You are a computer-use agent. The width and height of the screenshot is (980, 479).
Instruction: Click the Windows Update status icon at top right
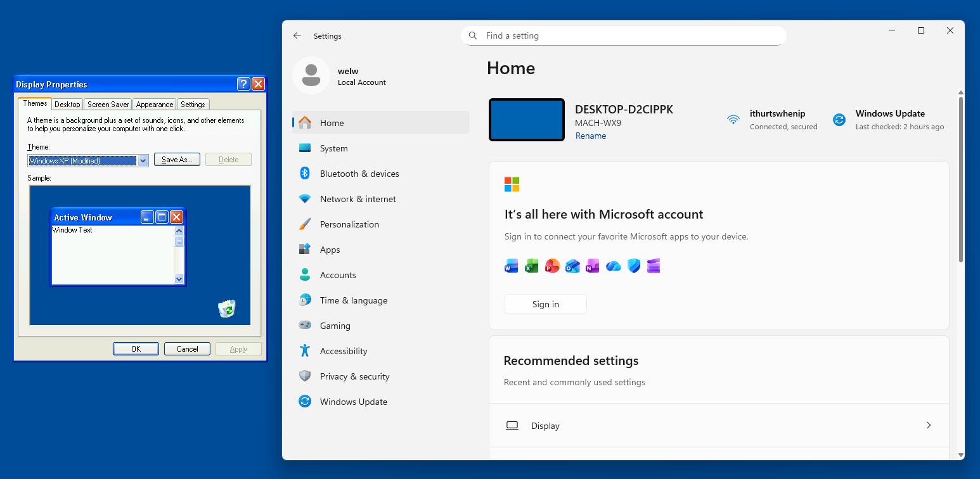point(839,120)
